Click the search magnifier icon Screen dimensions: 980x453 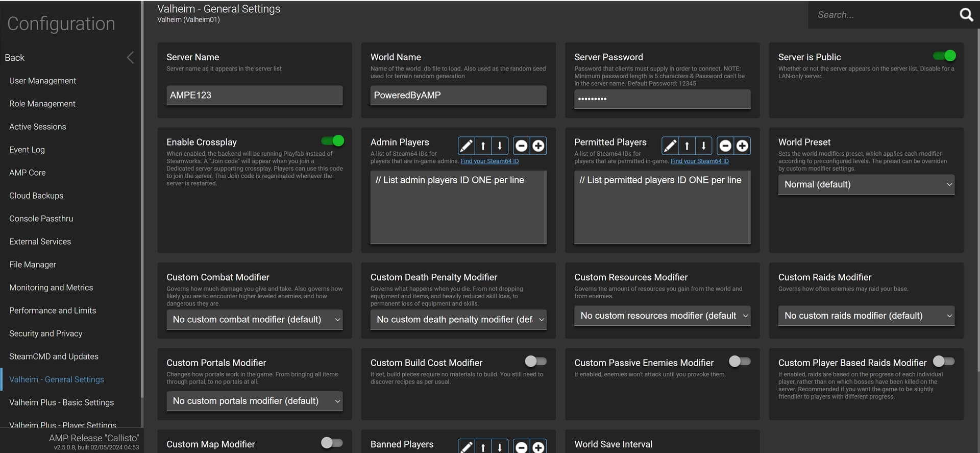966,15
